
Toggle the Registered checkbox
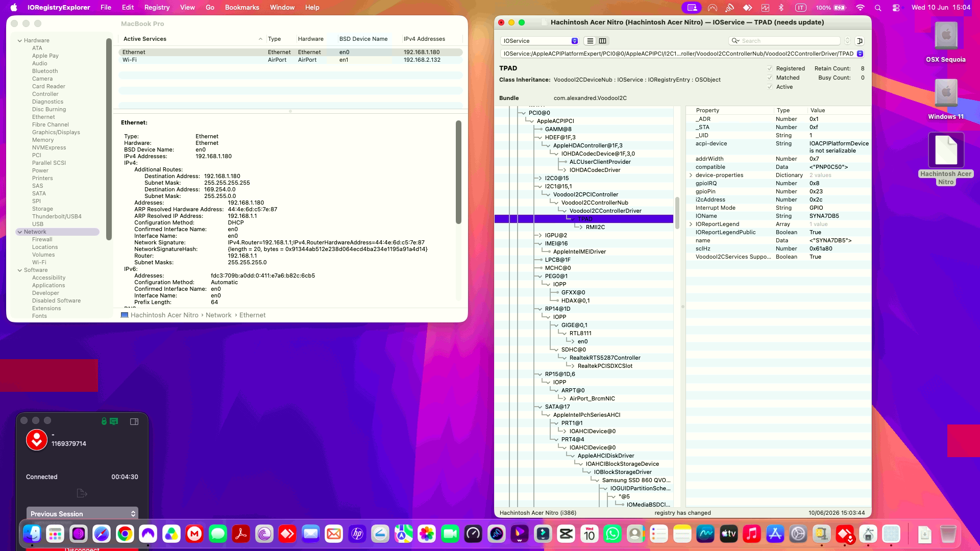coord(770,68)
